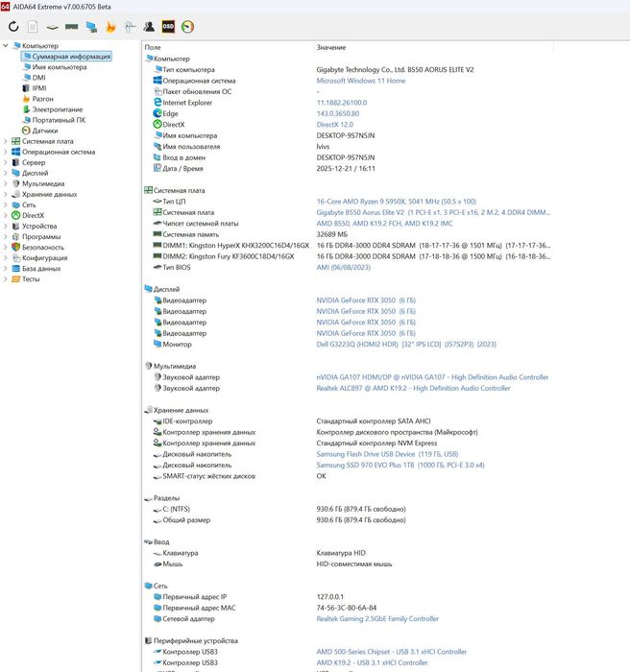Collapse the Компьютер tree node
The image size is (630, 672).
(6, 45)
